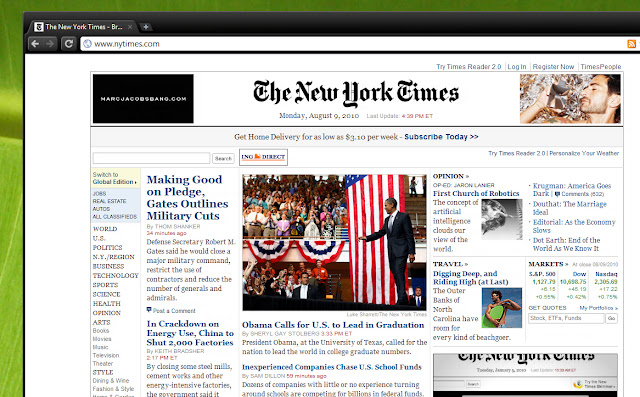Image resolution: width=640 pixels, height=397 pixels.
Task: Go to the N.Y./Region section
Action: 113,257
